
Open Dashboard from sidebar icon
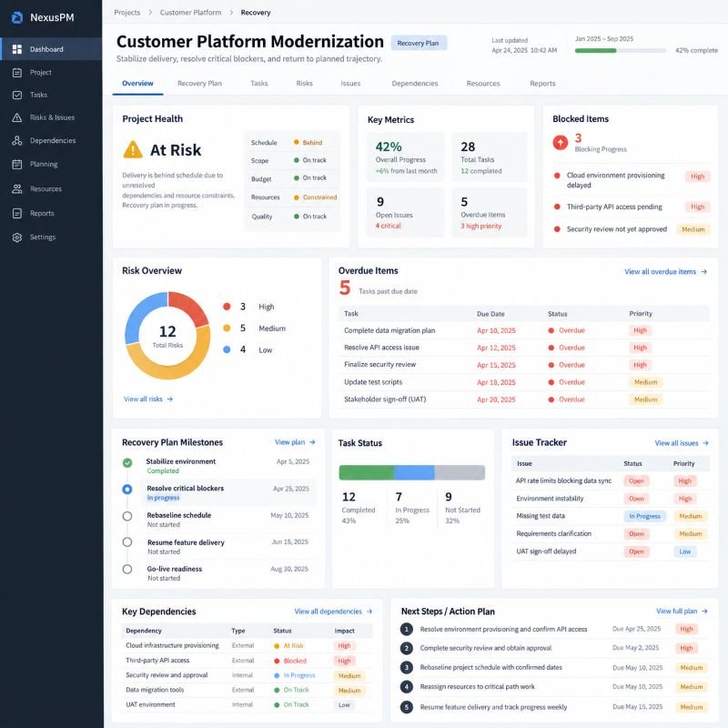click(17, 49)
